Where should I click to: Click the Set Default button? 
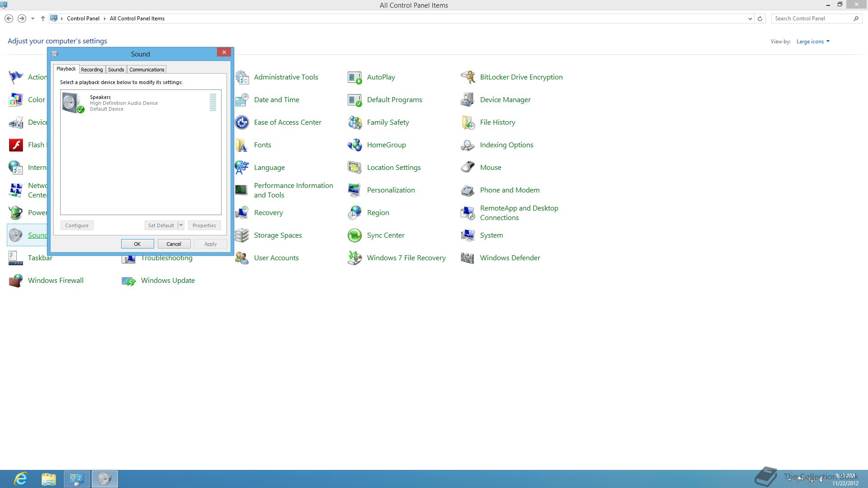coord(161,225)
